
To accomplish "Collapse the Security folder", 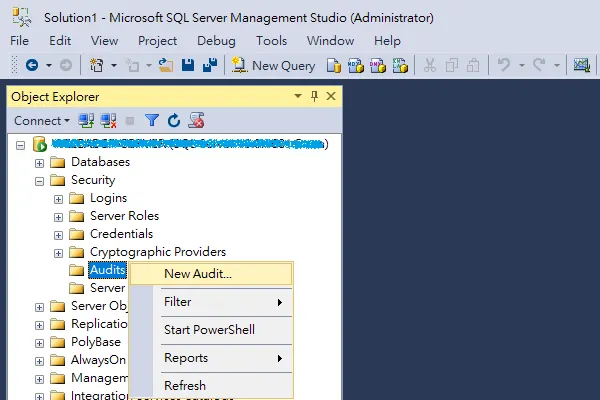I will (39, 181).
